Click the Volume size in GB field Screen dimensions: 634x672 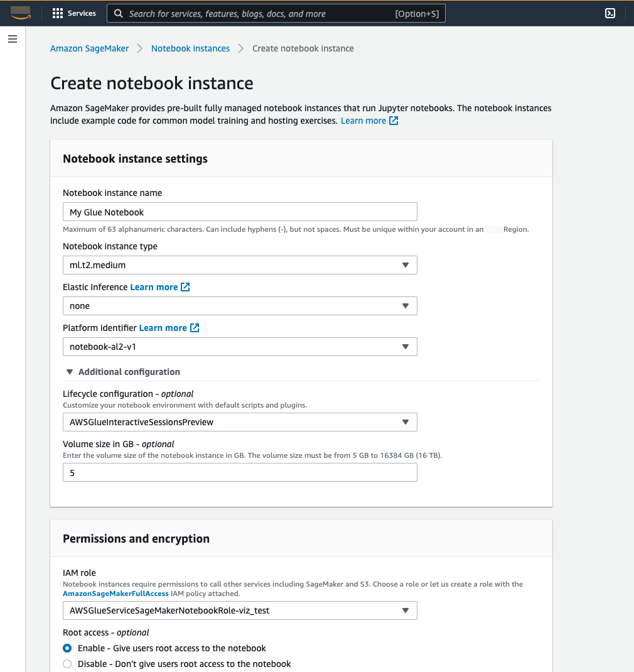(x=240, y=472)
